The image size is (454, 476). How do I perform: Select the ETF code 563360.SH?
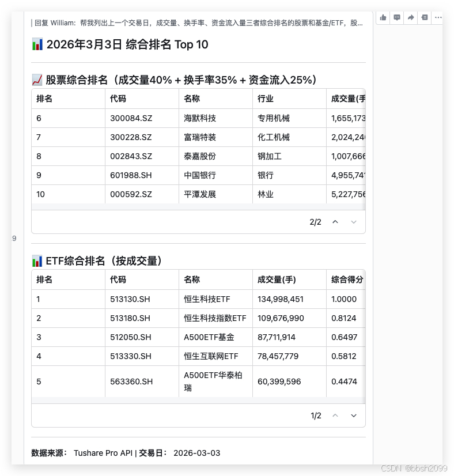[131, 381]
